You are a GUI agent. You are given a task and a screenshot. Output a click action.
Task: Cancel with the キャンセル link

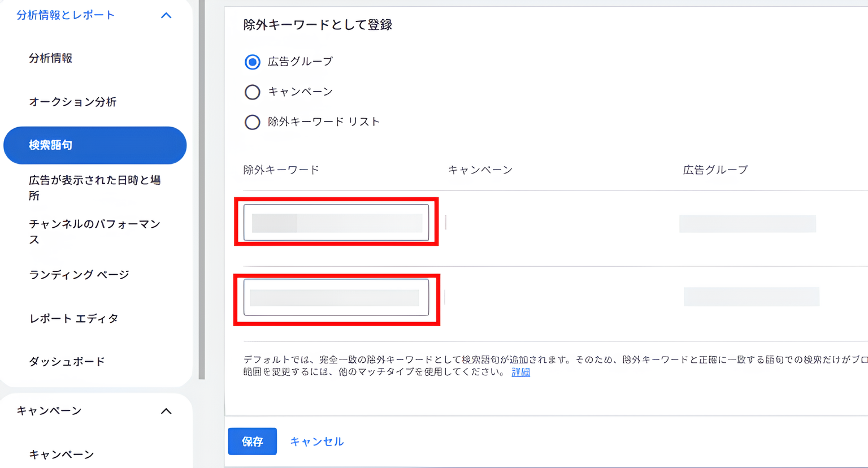click(316, 441)
